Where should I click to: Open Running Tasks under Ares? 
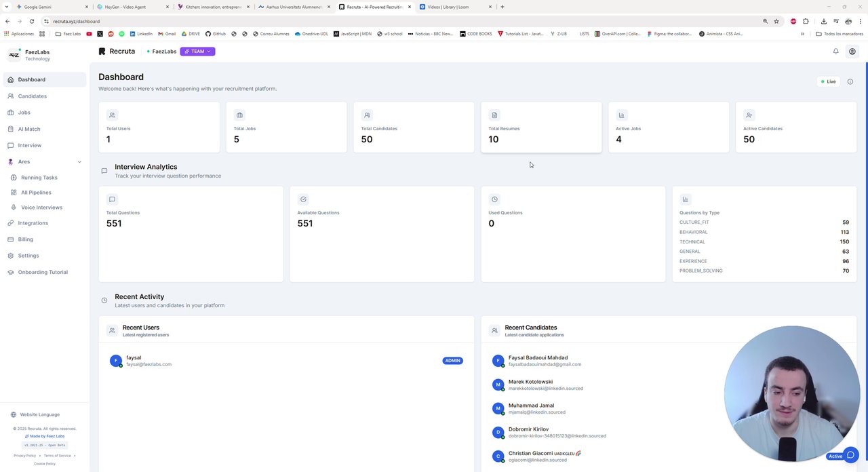(45, 178)
